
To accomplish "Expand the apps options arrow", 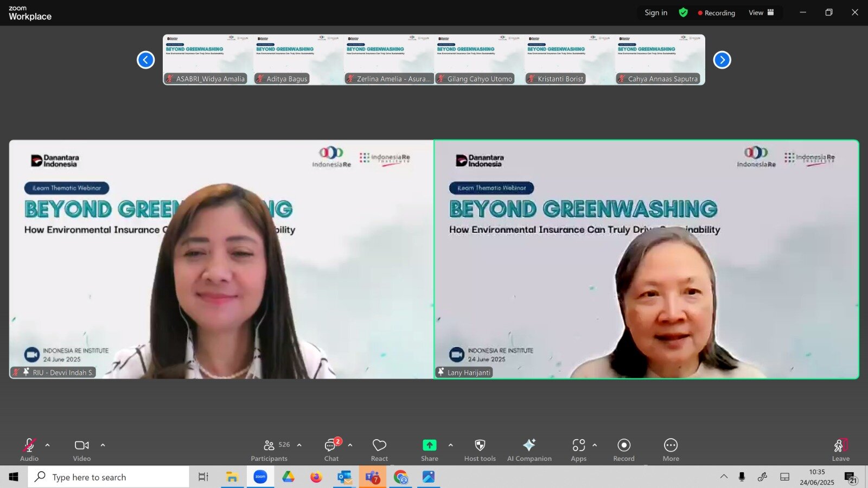I will 595,445.
